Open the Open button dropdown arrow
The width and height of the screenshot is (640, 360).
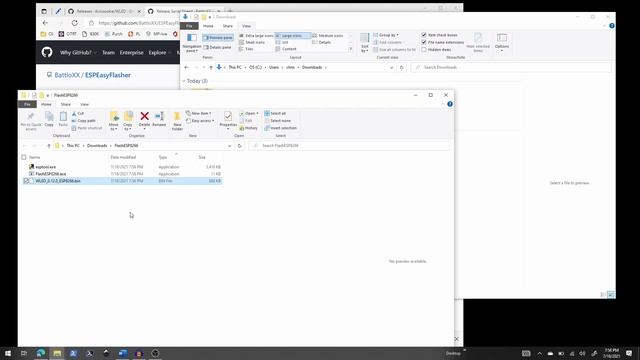(257, 113)
